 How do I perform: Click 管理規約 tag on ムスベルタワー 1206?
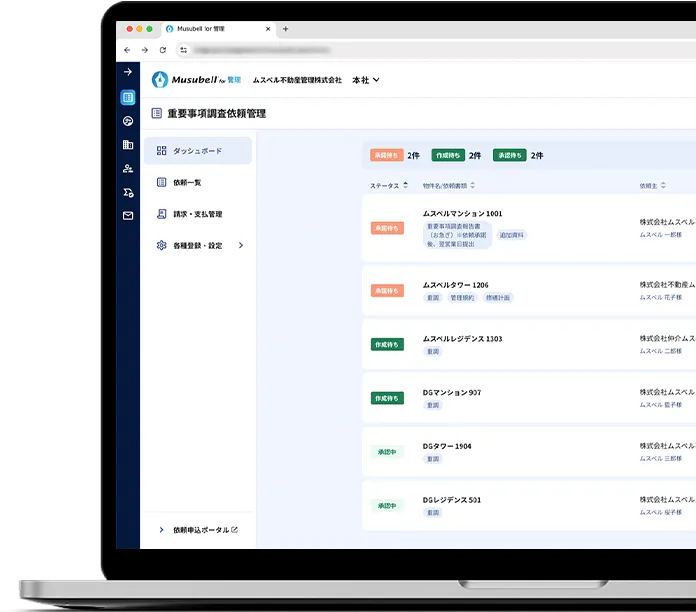[x=462, y=298]
